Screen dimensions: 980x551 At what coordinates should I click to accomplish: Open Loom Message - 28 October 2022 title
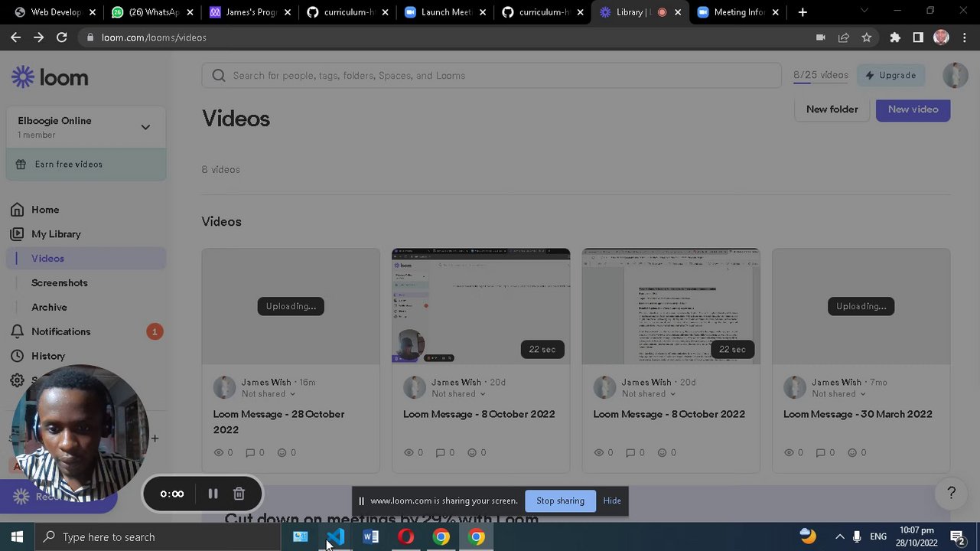(x=279, y=422)
